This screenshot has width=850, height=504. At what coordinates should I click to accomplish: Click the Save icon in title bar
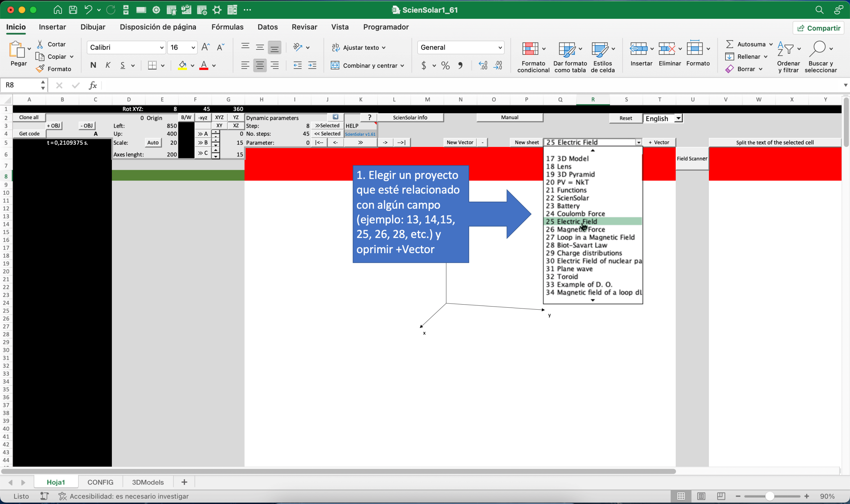[x=73, y=10]
